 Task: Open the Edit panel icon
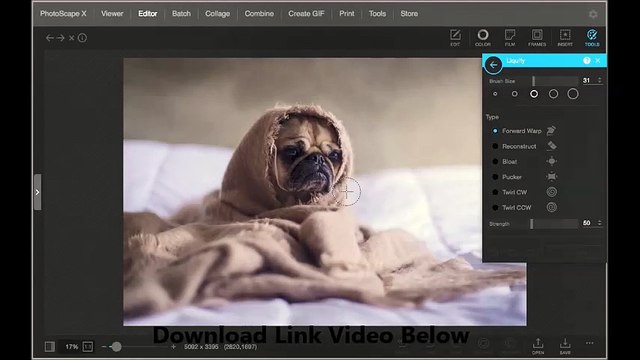click(x=455, y=38)
